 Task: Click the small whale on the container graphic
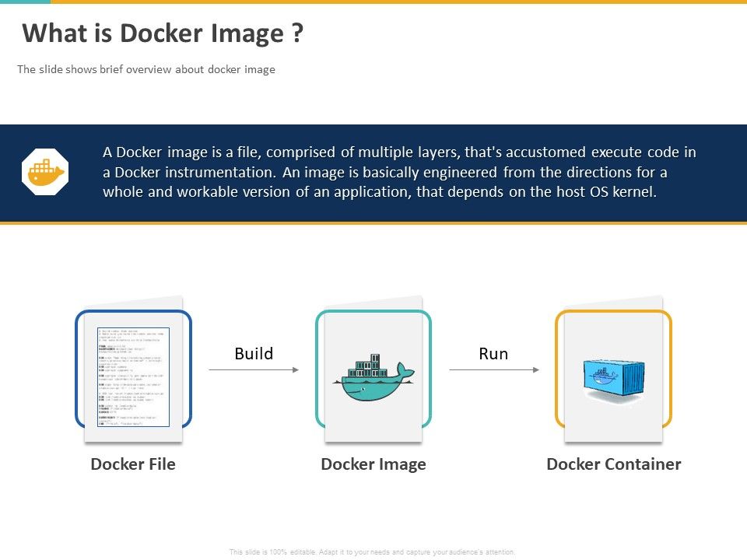point(603,376)
